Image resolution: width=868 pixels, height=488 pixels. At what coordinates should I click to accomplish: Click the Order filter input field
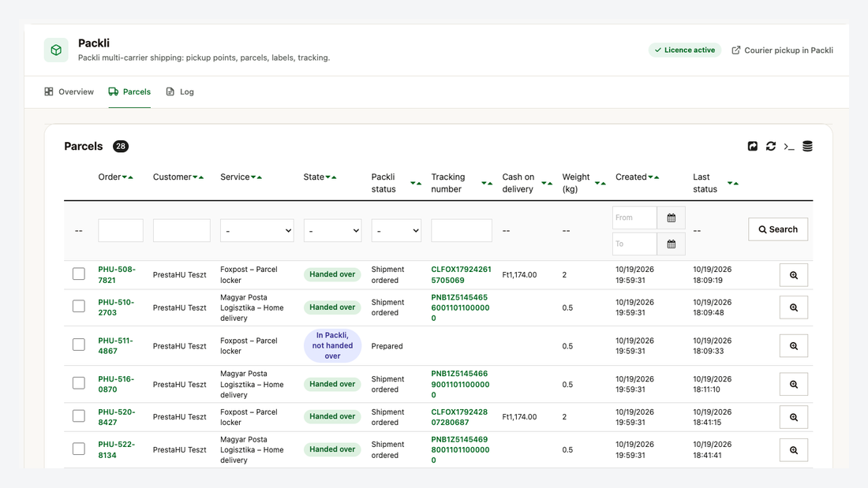click(121, 231)
